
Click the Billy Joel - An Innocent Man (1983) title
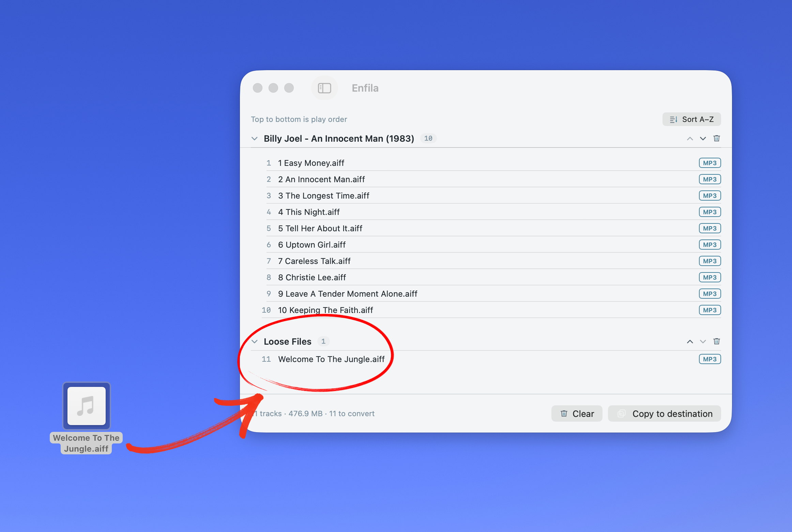tap(339, 139)
